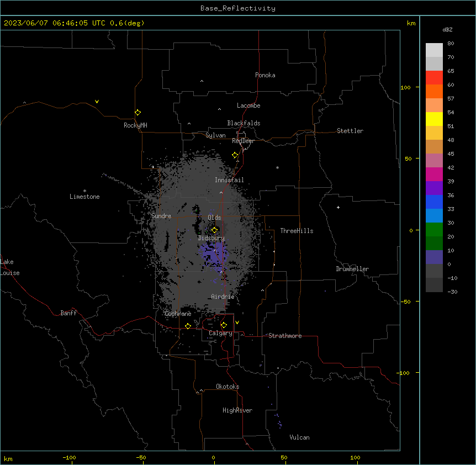Select the HighRiver label
The image size is (476, 465).
[x=237, y=410]
